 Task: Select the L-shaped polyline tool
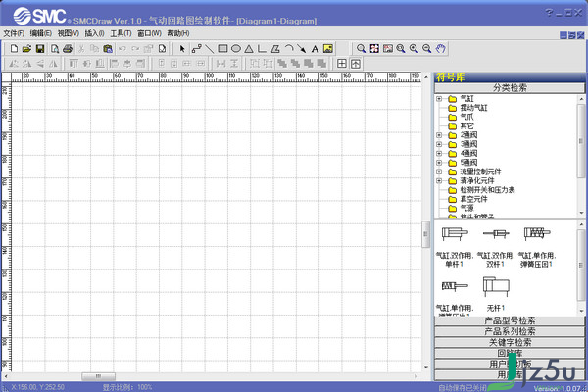pos(262,48)
